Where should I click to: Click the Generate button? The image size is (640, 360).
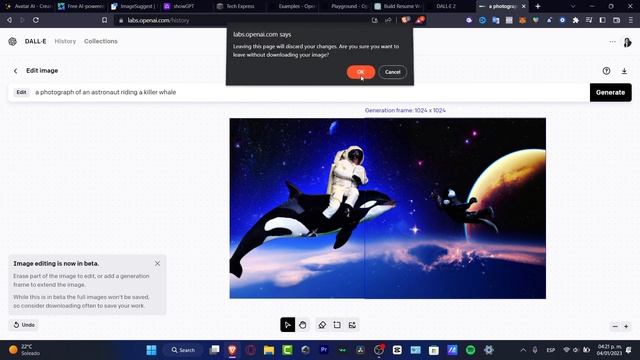click(x=610, y=92)
